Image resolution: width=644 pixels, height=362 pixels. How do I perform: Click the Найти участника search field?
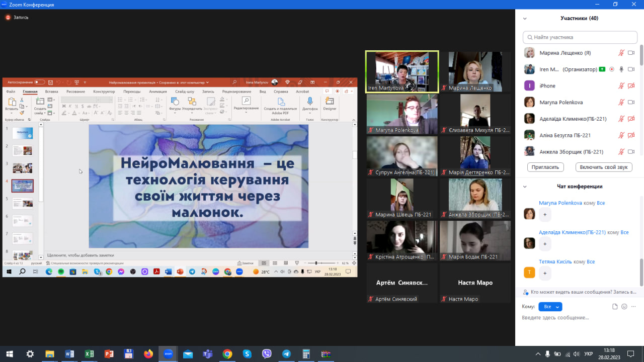coord(580,37)
